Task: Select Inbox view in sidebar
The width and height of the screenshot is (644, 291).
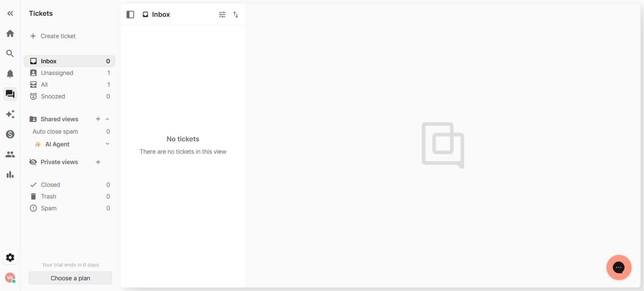Action: pyautogui.click(x=69, y=61)
